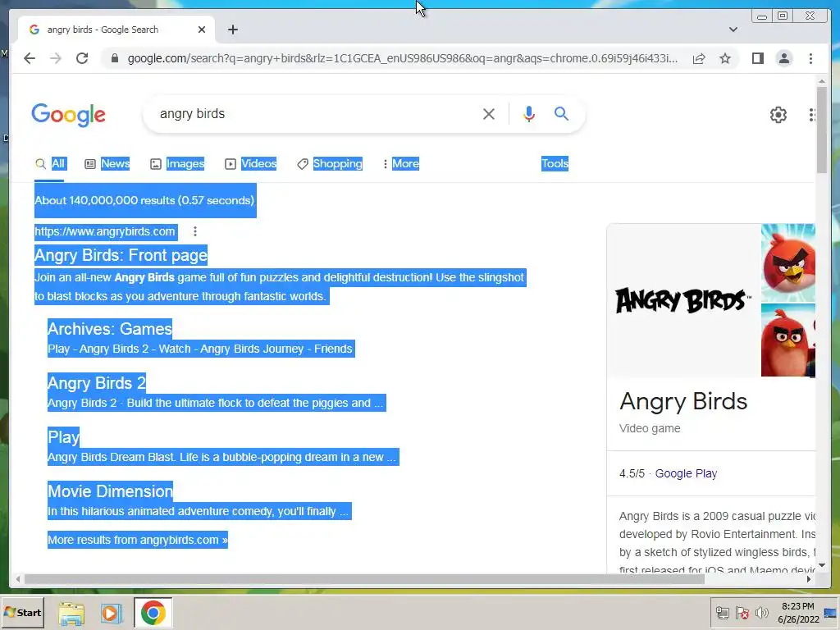Open the Play sitelink

63,436
